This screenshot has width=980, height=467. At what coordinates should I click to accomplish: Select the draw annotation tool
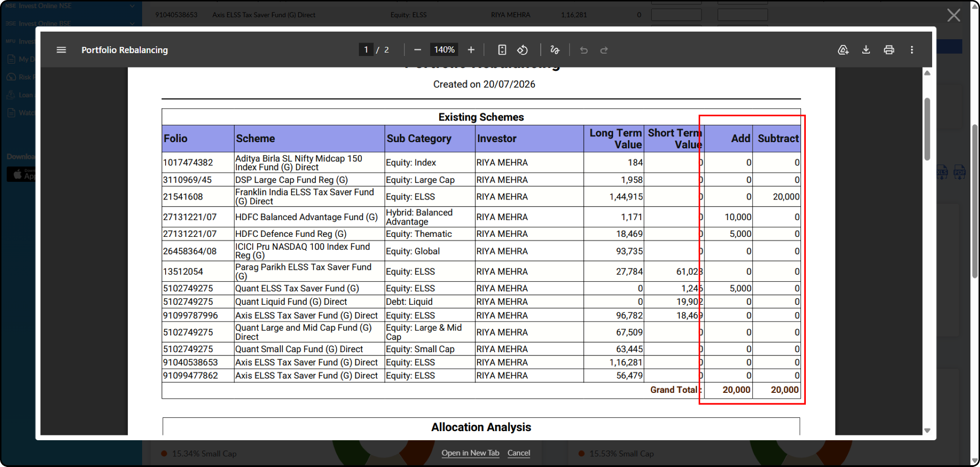tap(555, 50)
